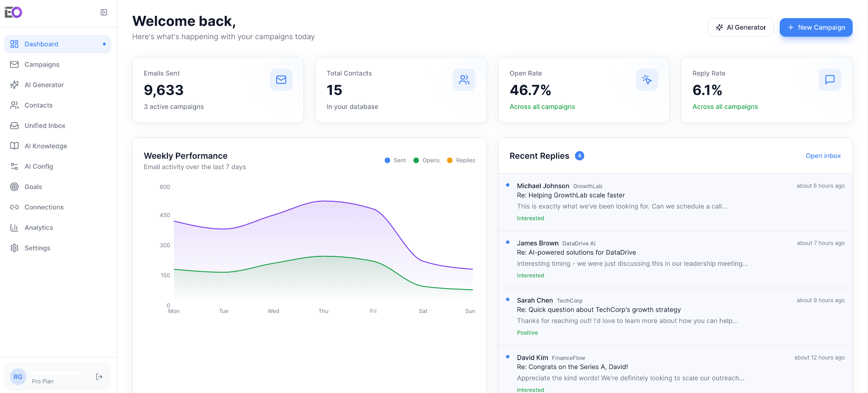Viewport: 868px width, 393px height.
Task: Go to Unified Inbox in sidebar
Action: 45,126
